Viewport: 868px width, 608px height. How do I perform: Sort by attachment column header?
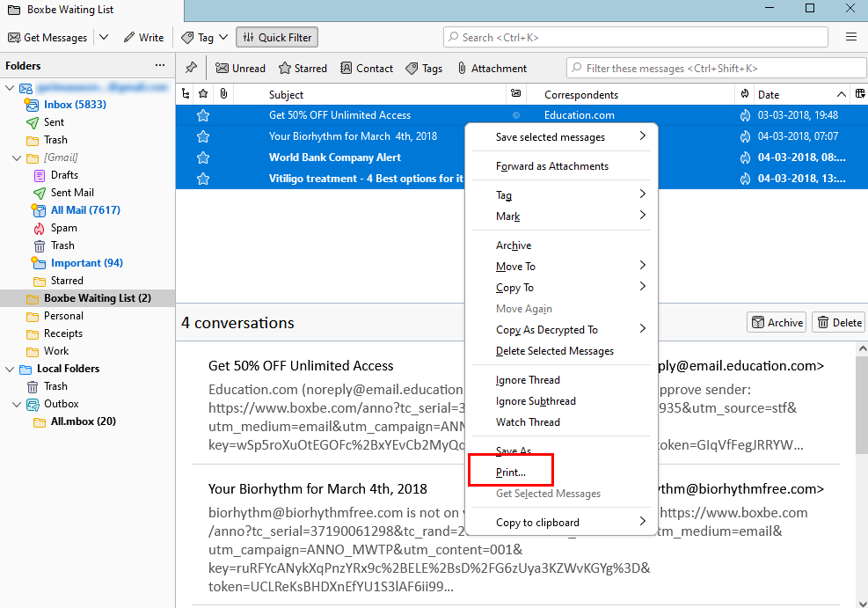click(x=223, y=94)
